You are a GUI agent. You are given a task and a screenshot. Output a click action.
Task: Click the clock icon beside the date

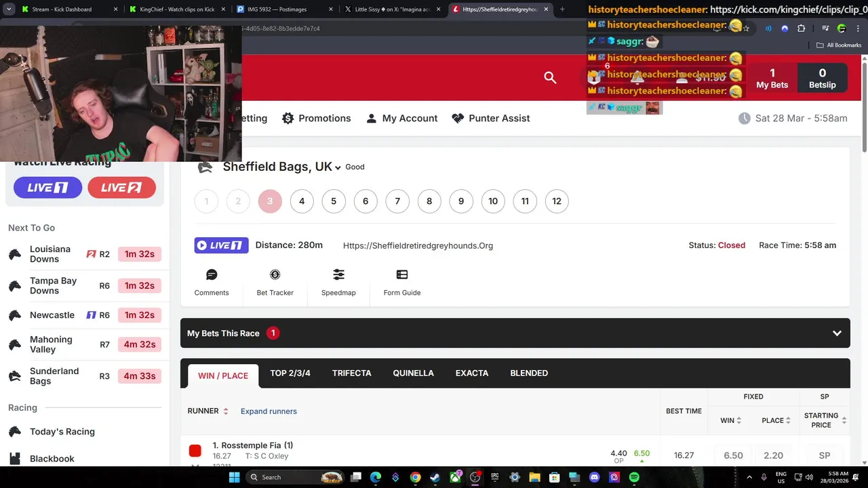coord(745,118)
